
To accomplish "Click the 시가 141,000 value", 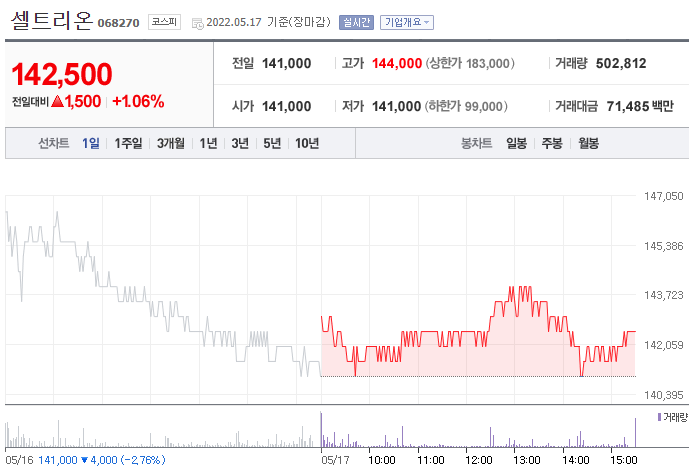I will 286,106.
